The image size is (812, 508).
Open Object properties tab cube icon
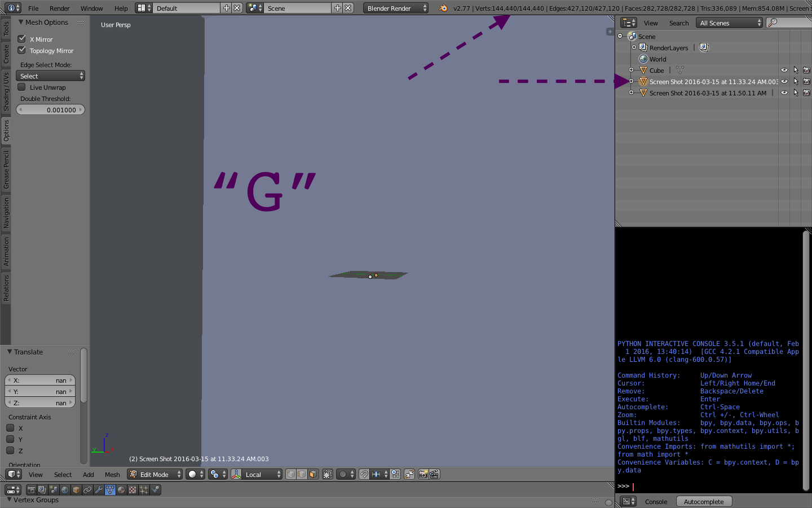pyautogui.click(x=76, y=490)
